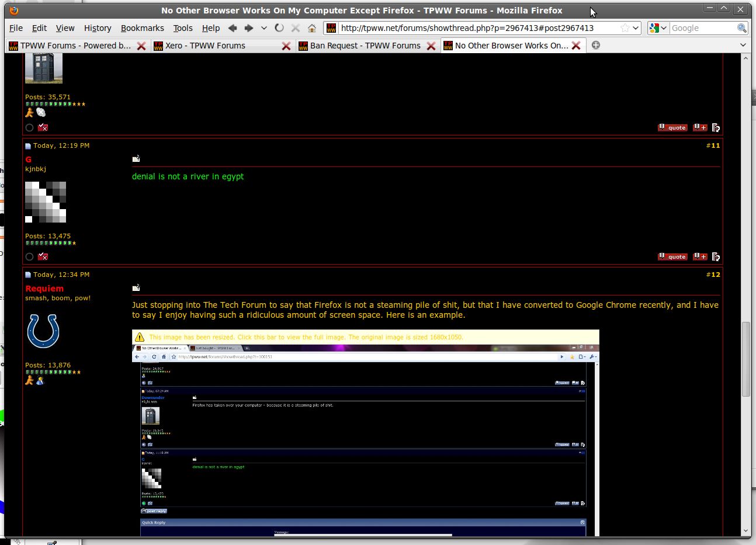Click MSN icon under Requiem's posts

coord(40,380)
